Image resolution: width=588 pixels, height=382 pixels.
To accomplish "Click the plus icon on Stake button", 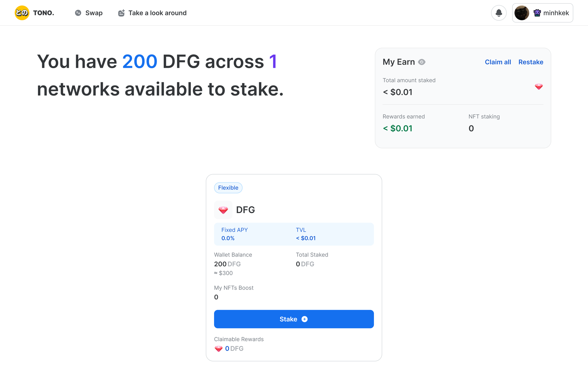I will coord(305,319).
